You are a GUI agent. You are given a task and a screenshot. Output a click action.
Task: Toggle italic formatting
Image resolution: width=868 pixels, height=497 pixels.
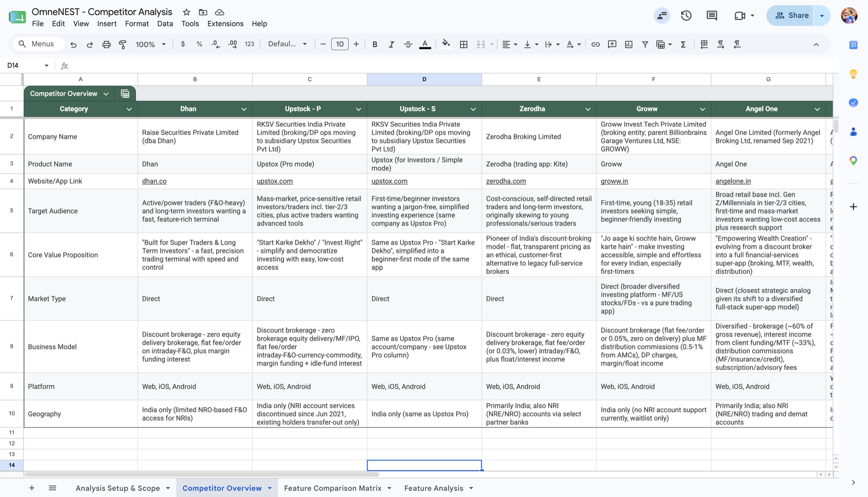click(391, 44)
